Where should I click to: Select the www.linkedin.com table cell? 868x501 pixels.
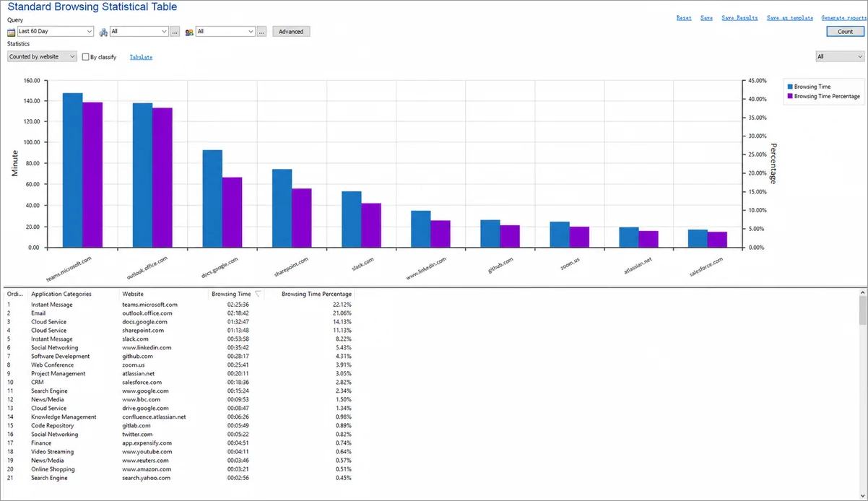coord(147,348)
